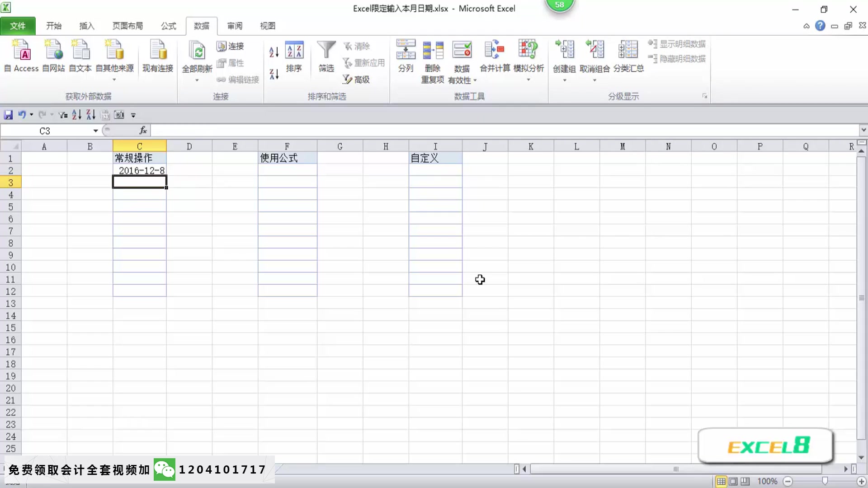
Task: Click the sort ascending A-Z icon in ribbon
Action: (274, 52)
